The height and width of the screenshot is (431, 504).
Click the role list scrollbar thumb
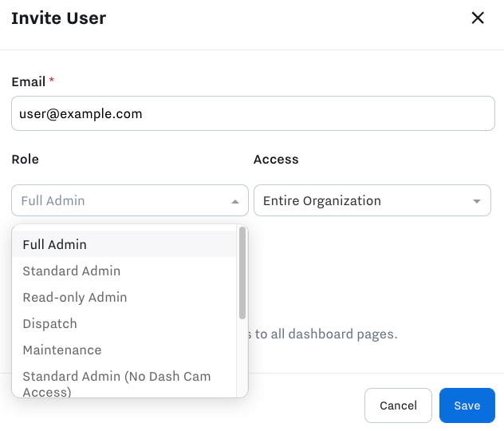pos(242,271)
